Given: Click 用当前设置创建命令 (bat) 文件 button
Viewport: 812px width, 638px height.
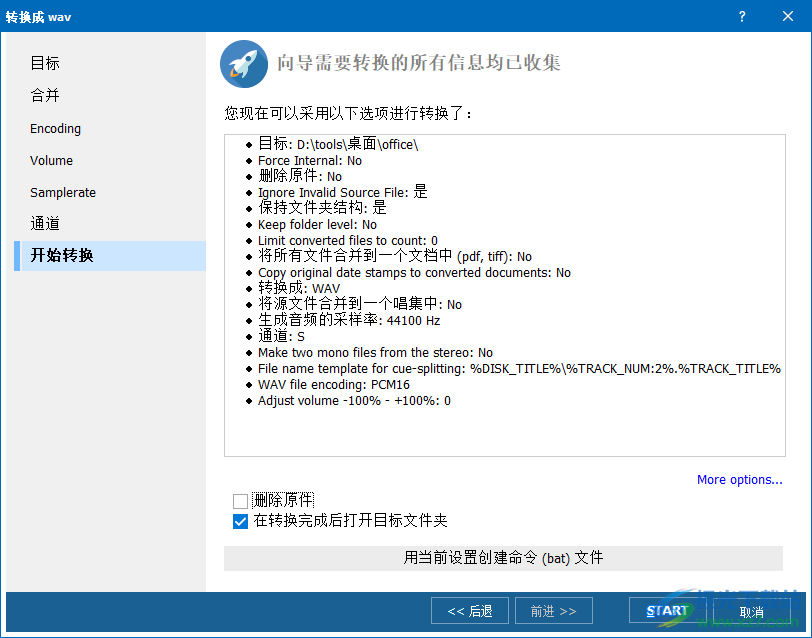Looking at the screenshot, I should tap(503, 558).
